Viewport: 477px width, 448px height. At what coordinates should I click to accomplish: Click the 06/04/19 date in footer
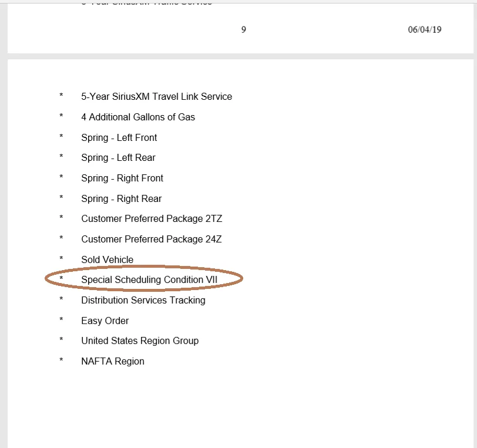(x=424, y=29)
